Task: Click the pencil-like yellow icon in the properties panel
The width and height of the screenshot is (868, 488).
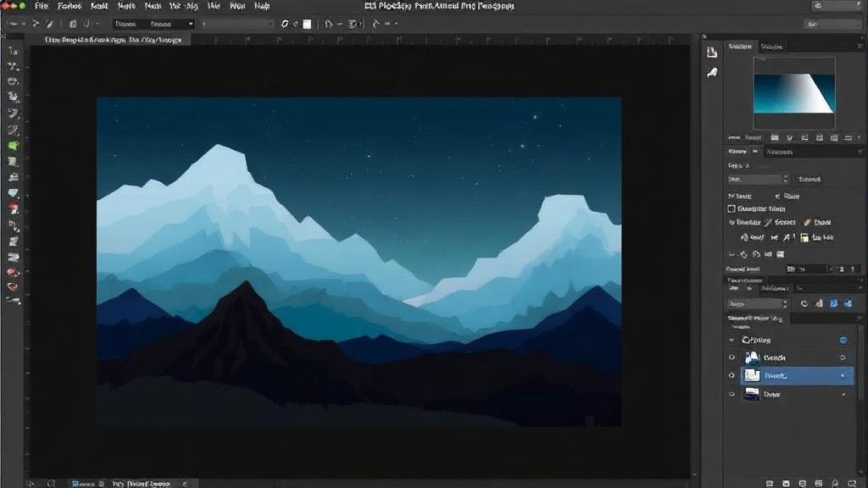Action: pos(807,223)
